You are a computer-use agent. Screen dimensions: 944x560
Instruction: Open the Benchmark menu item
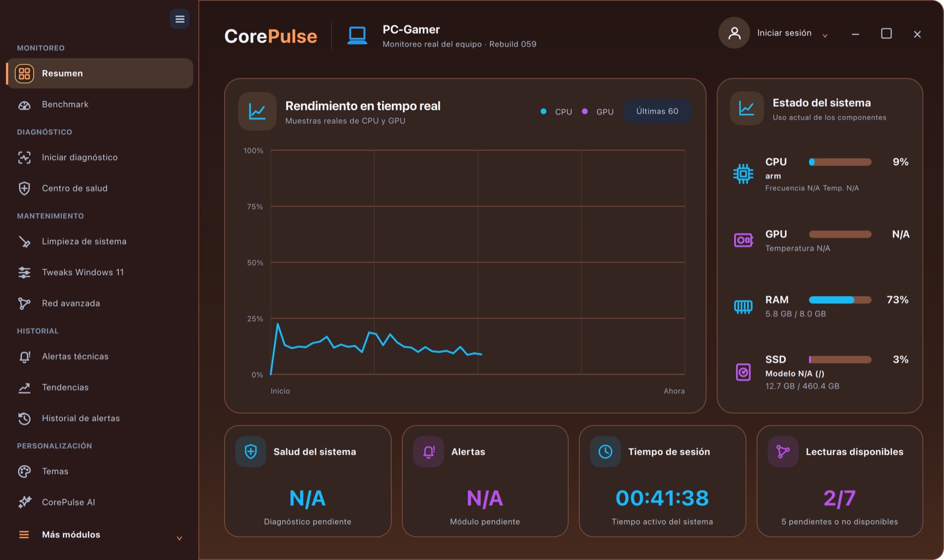[100, 105]
